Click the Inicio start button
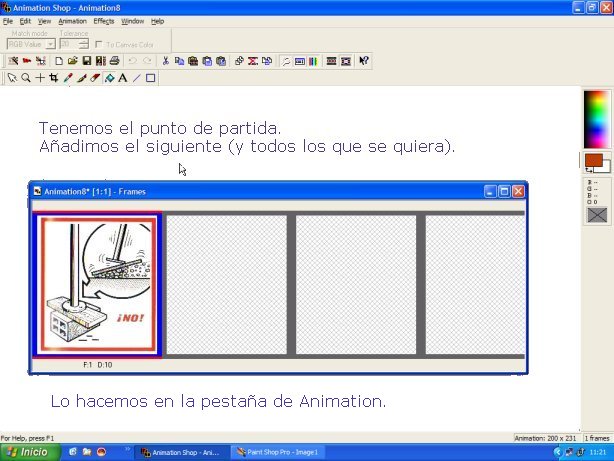 (29, 452)
